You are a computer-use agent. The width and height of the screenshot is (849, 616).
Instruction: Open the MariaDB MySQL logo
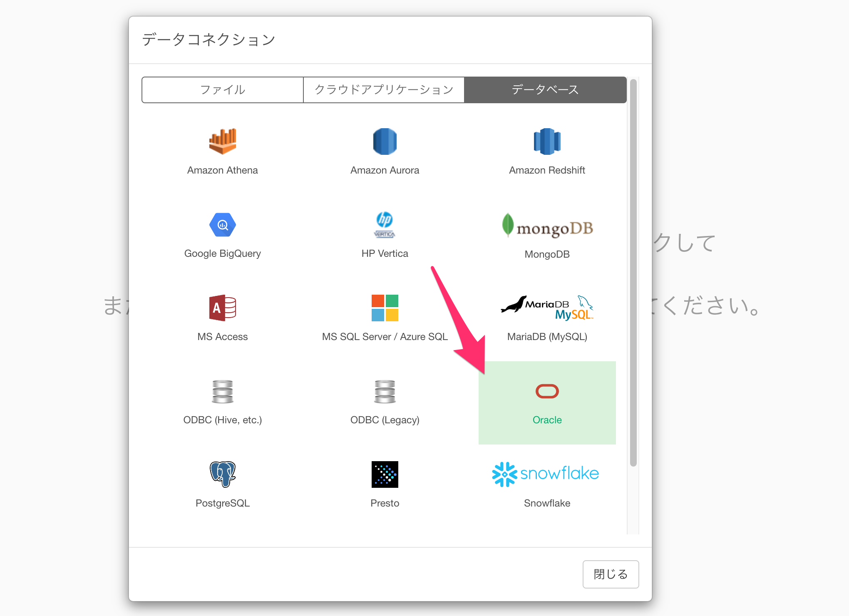(547, 308)
